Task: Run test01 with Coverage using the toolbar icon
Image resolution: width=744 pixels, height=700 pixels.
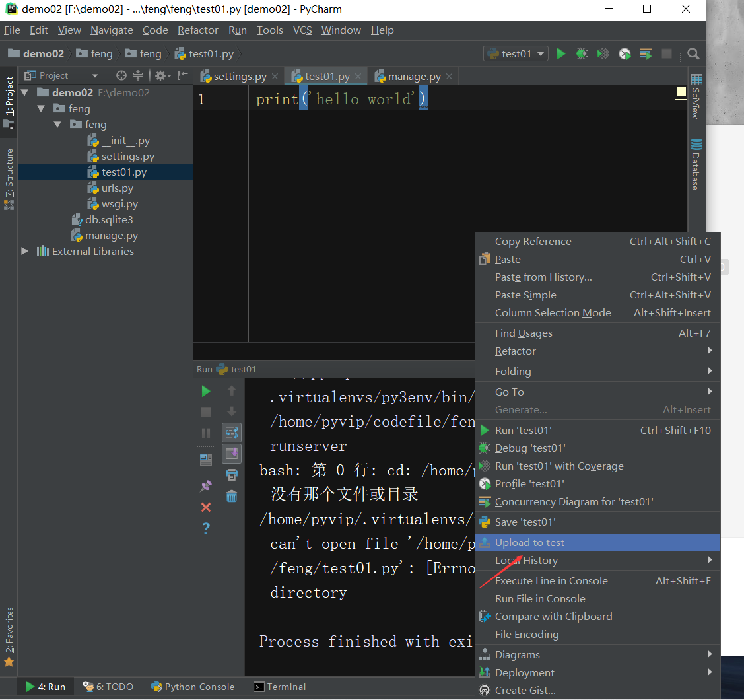Action: 603,54
